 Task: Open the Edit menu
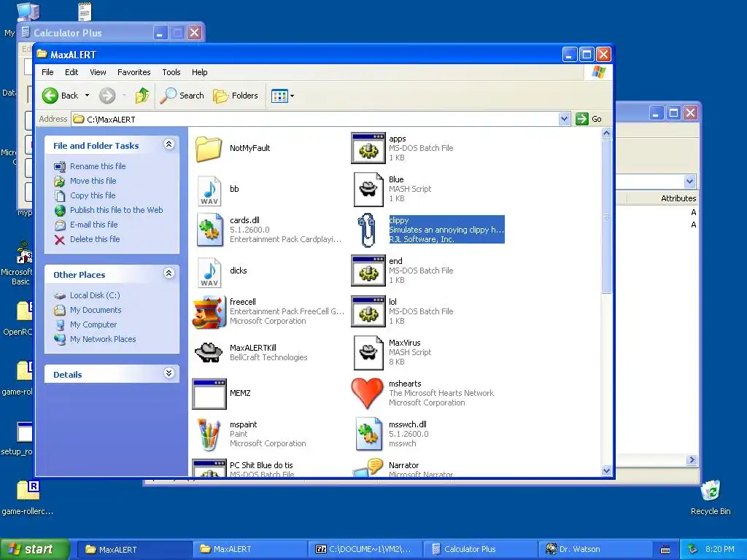pos(71,72)
